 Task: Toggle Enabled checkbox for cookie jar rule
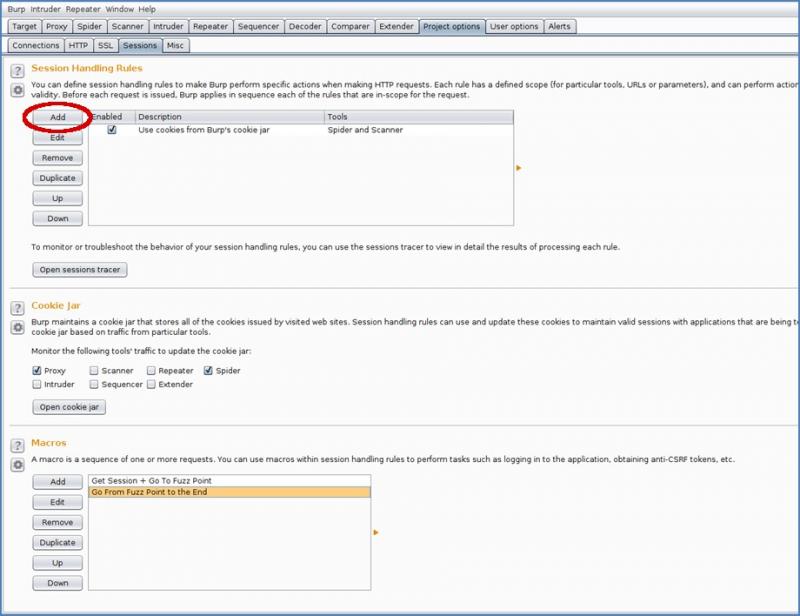[112, 130]
